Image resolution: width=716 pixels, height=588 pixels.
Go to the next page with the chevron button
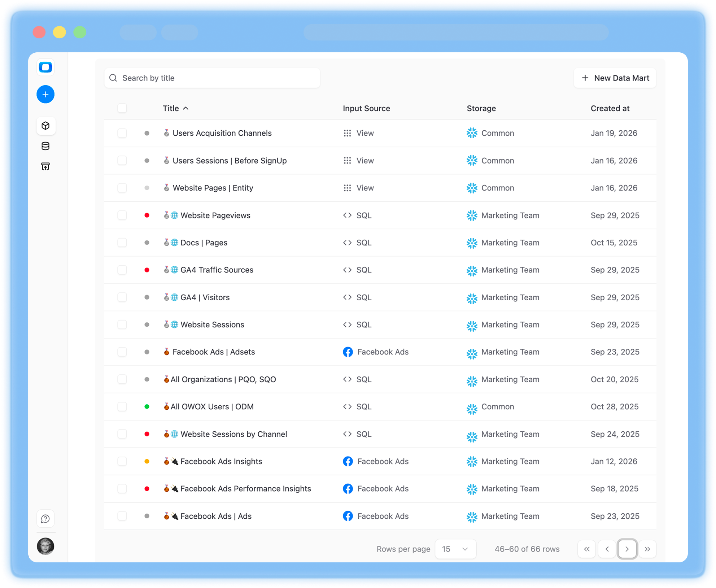point(627,549)
